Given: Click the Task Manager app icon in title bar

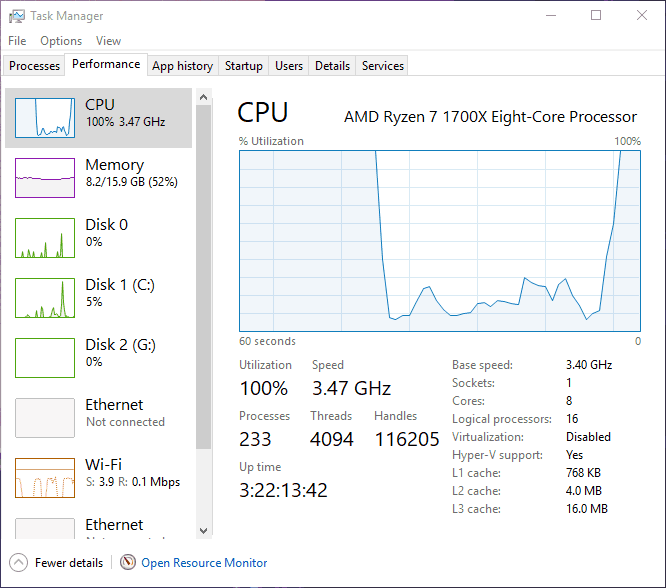Looking at the screenshot, I should pos(17,16).
